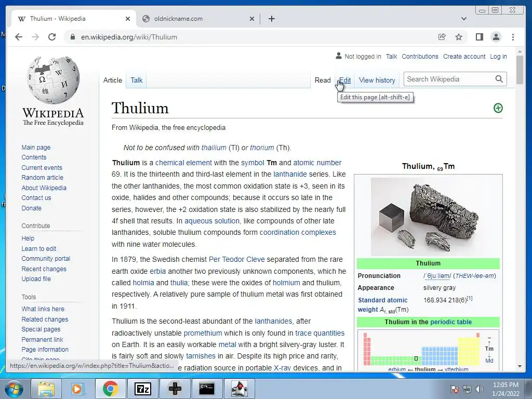532x399 pixels.
Task: Open the Windows Start button
Action: [14, 389]
